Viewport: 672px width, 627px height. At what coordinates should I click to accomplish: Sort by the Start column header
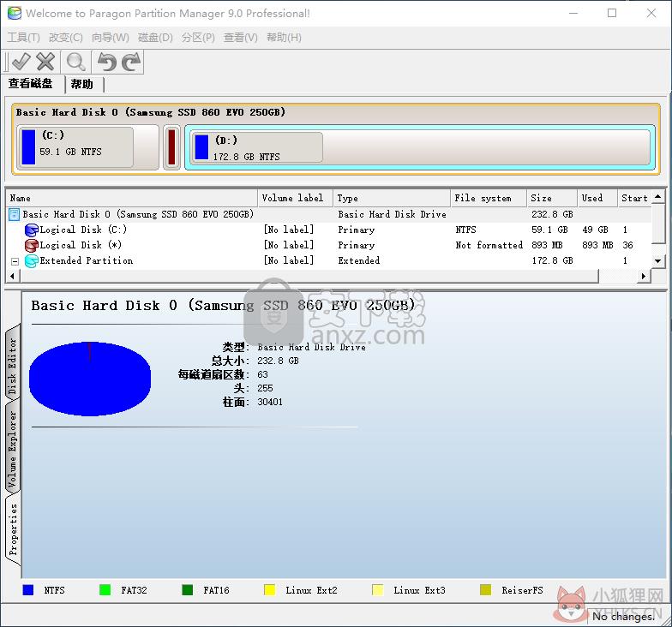click(634, 198)
